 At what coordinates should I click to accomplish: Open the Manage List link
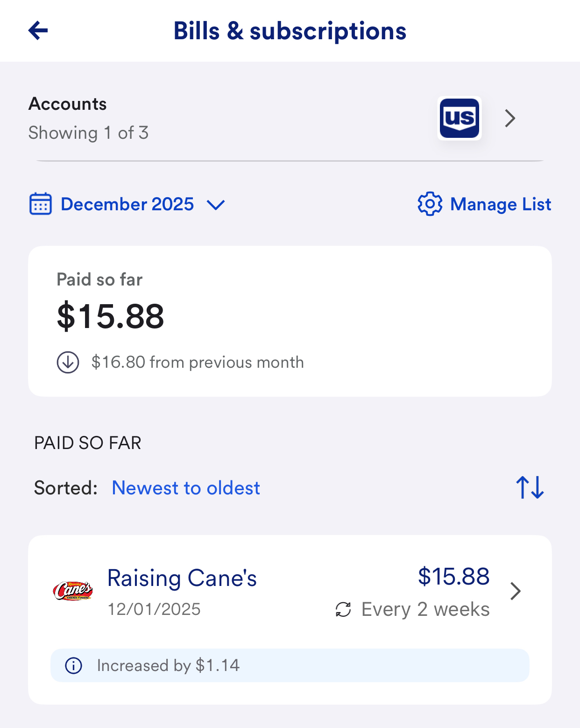coord(501,204)
